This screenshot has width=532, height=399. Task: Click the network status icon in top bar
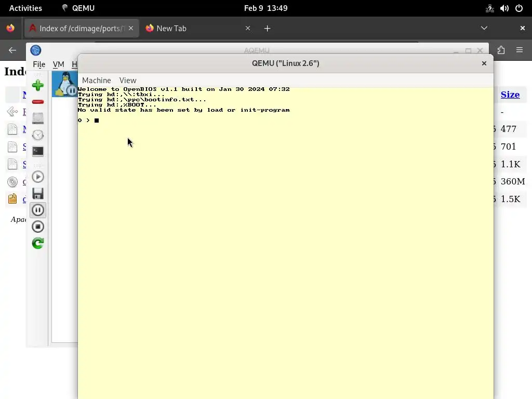[x=489, y=8]
